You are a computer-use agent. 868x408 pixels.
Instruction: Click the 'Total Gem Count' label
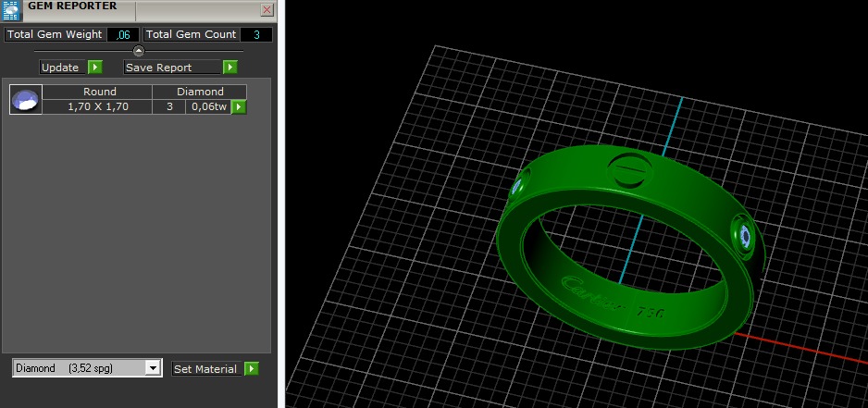tap(191, 34)
